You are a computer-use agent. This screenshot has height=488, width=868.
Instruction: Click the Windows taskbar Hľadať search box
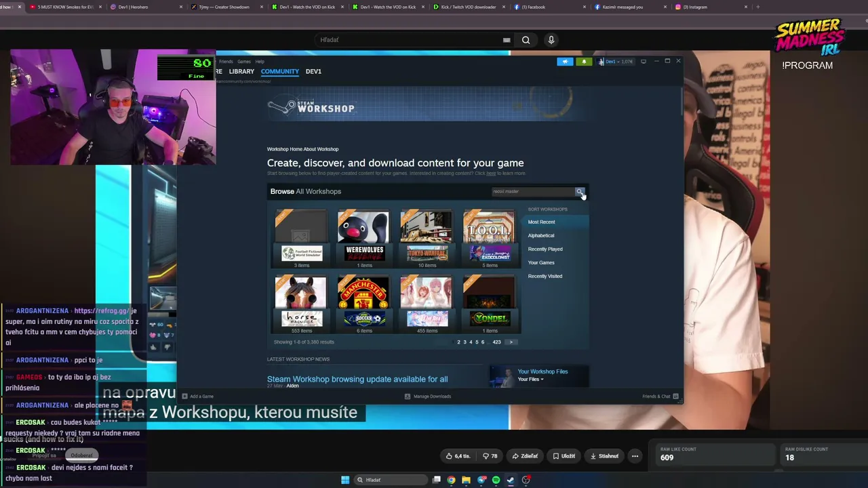pos(391,480)
